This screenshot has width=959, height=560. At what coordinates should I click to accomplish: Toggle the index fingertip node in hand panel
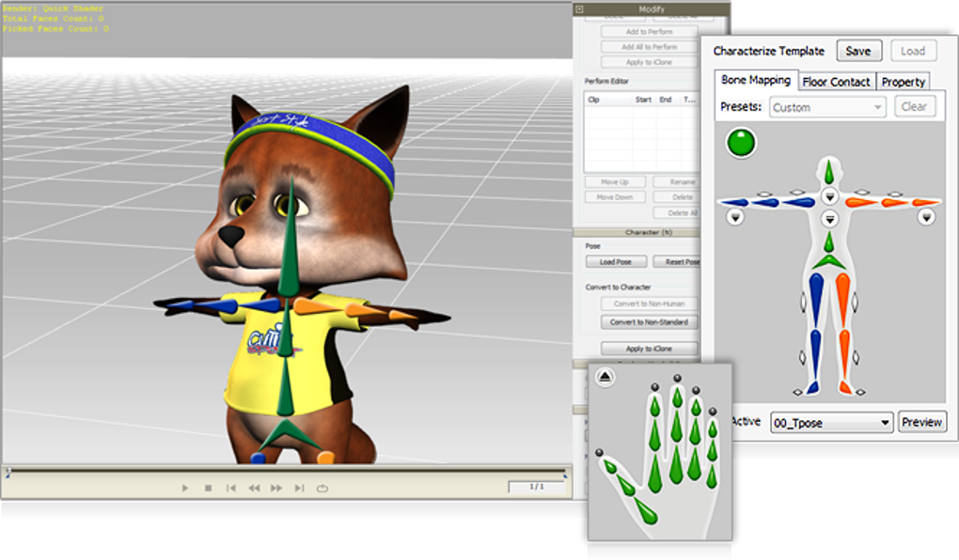coord(655,387)
